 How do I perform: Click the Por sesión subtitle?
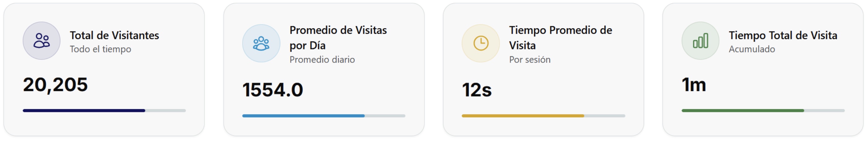tap(530, 60)
